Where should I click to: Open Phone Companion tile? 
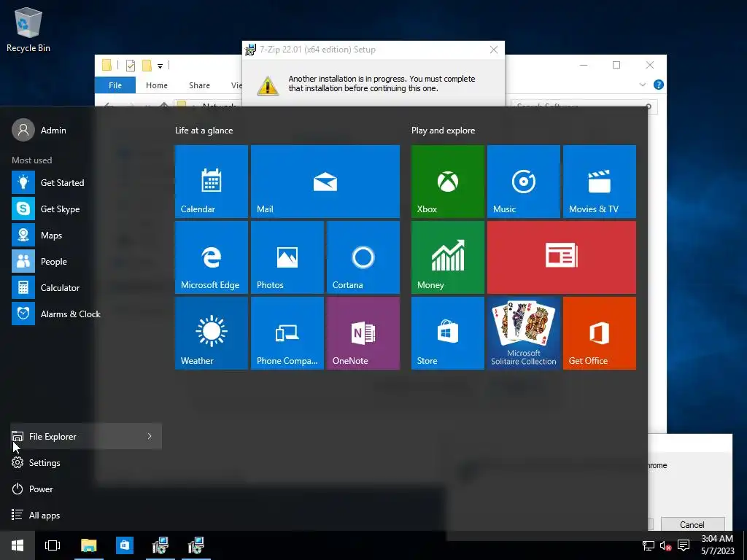point(287,332)
